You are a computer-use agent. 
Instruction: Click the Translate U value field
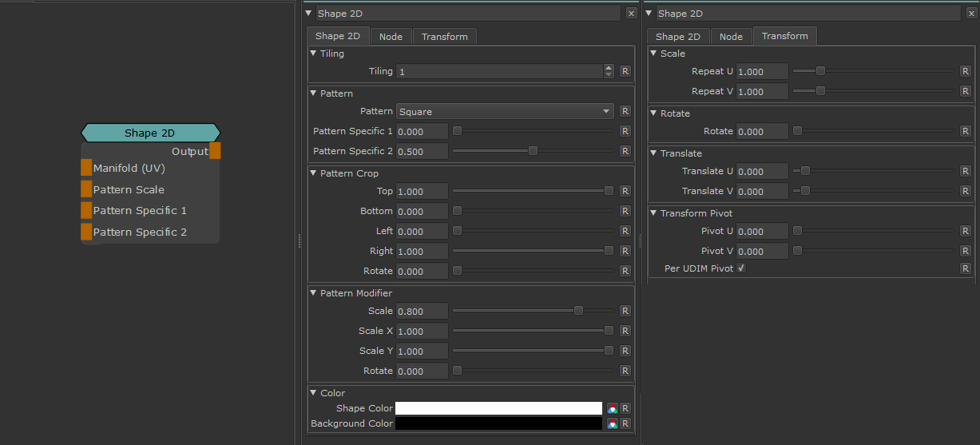(x=762, y=171)
